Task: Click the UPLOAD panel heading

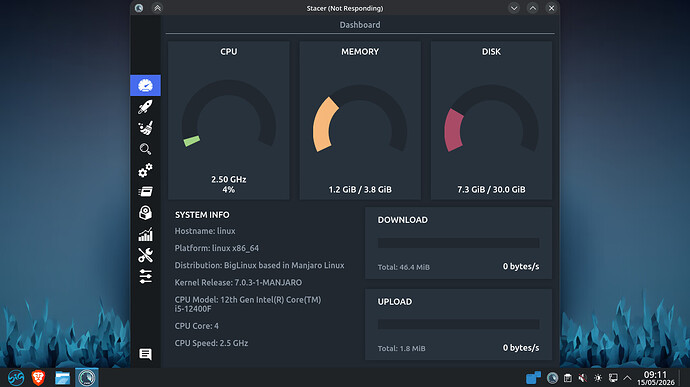Action: 395,302
